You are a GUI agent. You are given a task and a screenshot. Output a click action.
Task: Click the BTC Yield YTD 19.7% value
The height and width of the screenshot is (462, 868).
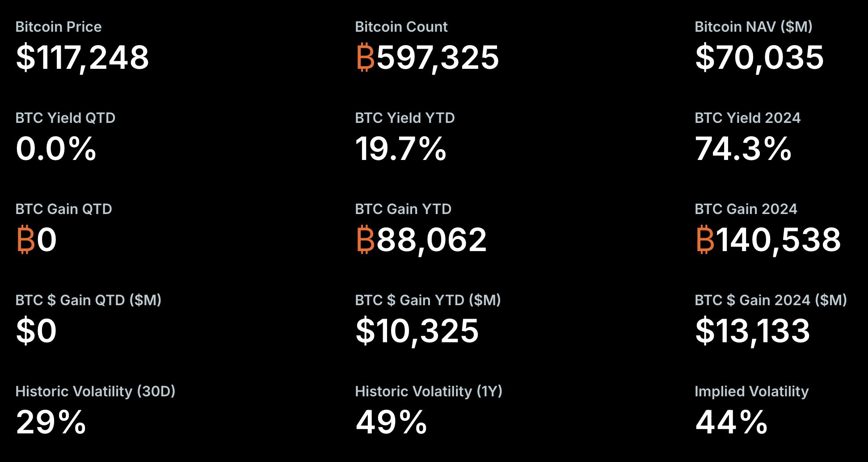[x=401, y=149]
